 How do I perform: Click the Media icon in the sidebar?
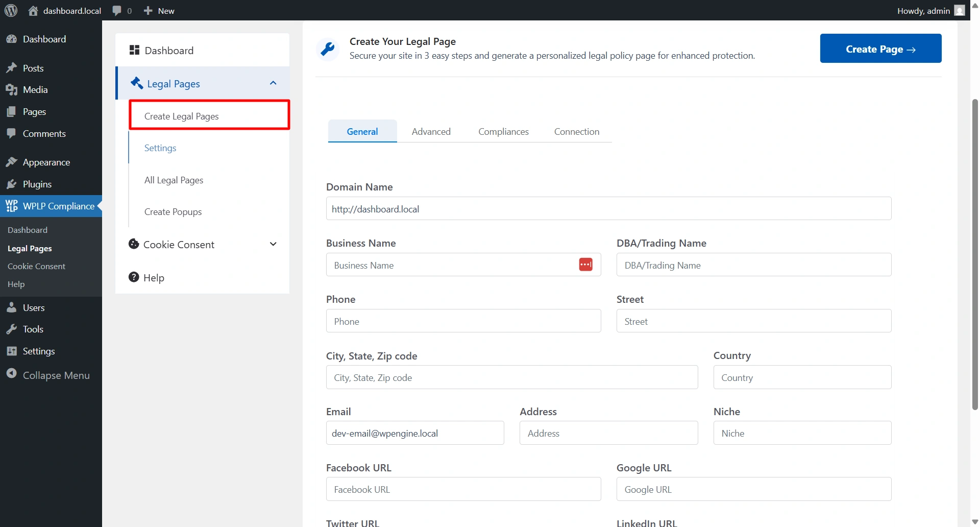(x=12, y=89)
